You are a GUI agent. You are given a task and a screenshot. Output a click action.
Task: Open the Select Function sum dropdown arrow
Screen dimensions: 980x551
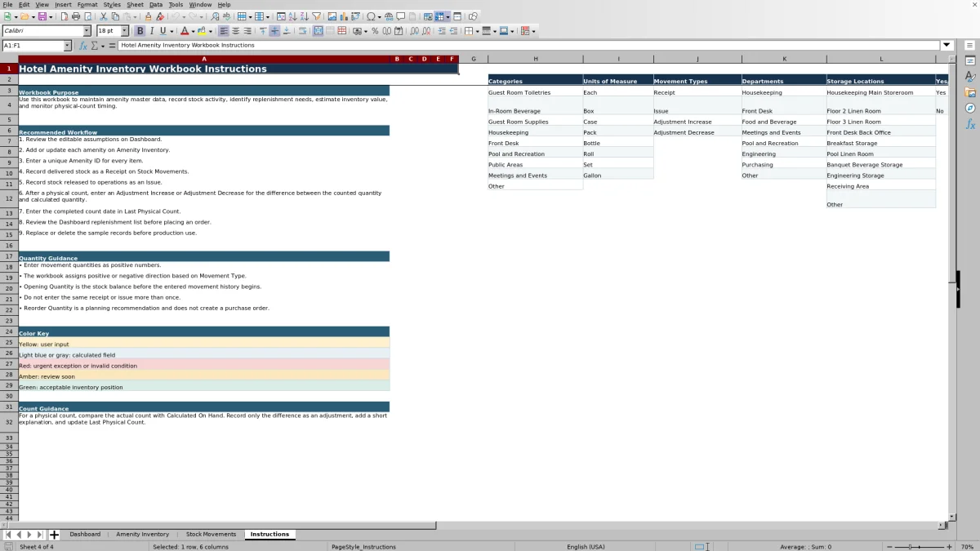pos(103,46)
